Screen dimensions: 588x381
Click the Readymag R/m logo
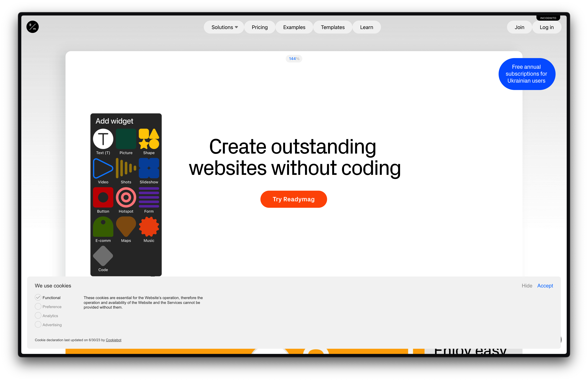click(x=33, y=27)
